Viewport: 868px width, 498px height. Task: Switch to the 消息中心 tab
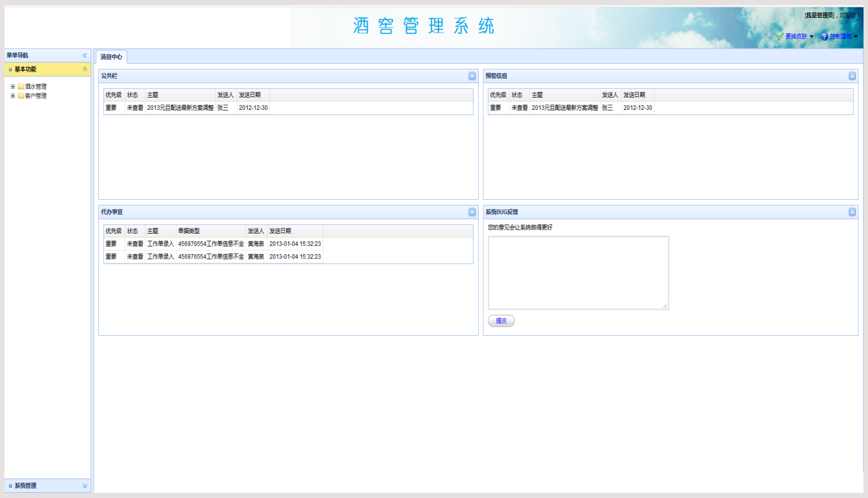click(x=112, y=57)
